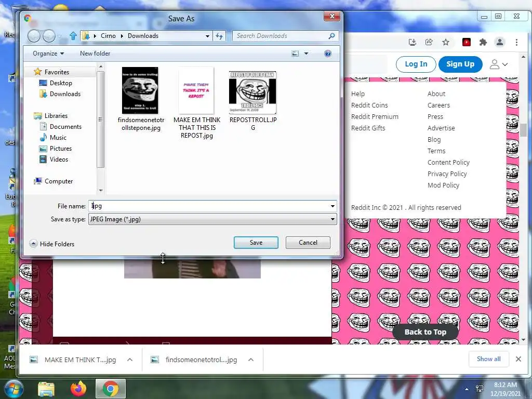The width and height of the screenshot is (532, 399).
Task: Cancel the Save As dialog
Action: [x=308, y=243]
